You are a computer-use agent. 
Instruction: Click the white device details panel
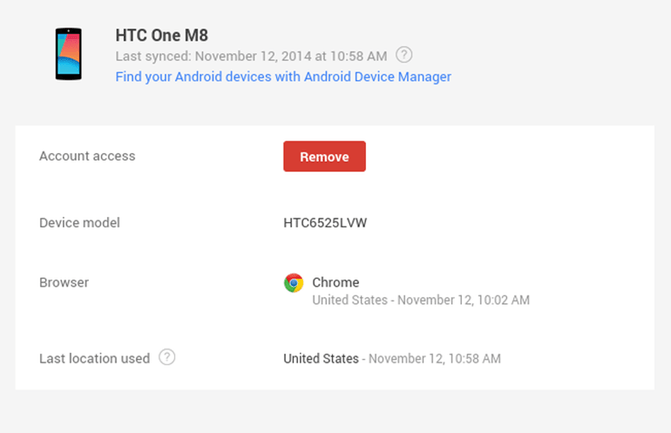tap(335, 258)
